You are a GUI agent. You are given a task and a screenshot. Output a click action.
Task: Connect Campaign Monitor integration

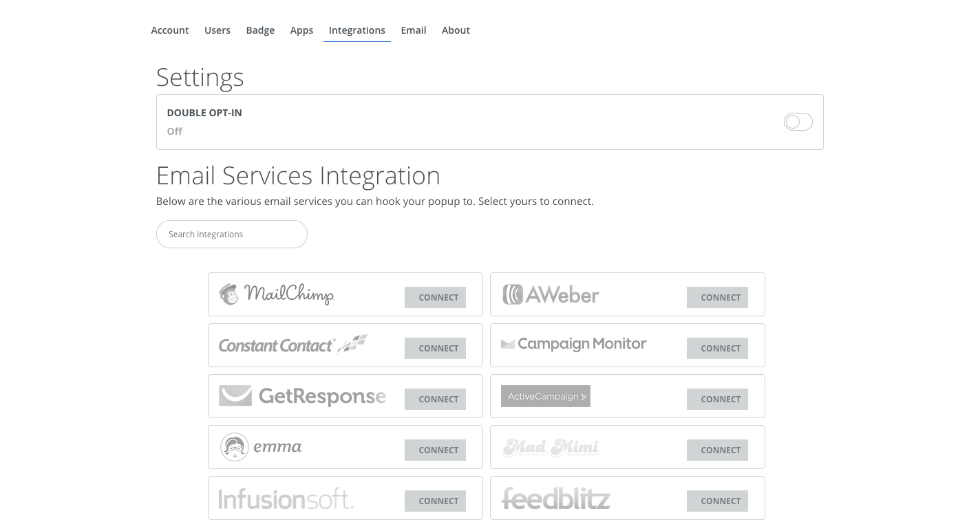[x=717, y=348]
